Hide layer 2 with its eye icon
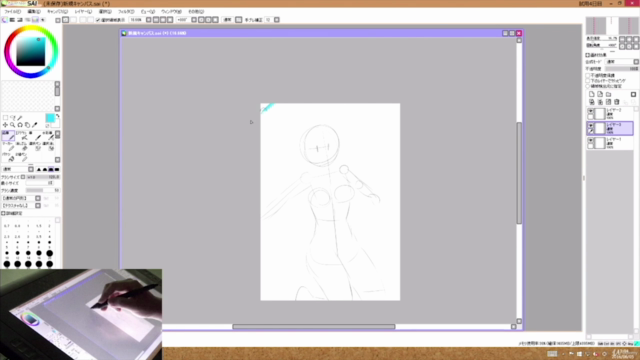 pyautogui.click(x=591, y=111)
